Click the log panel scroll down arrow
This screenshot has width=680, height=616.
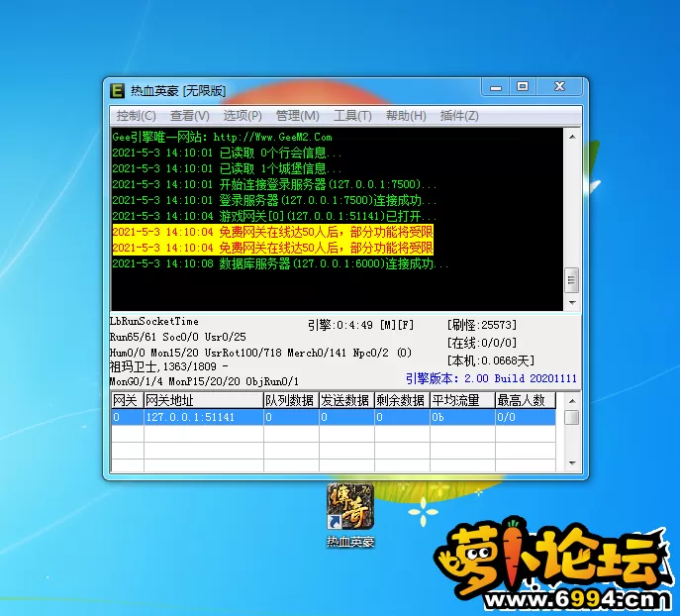pos(572,302)
